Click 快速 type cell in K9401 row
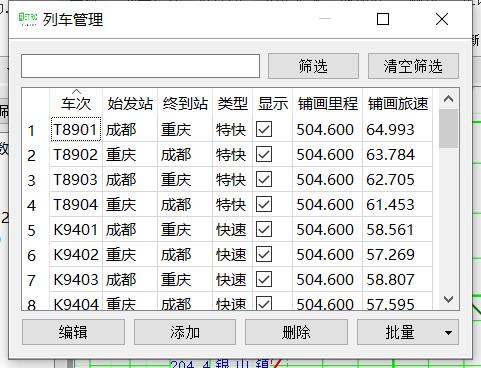 (233, 229)
